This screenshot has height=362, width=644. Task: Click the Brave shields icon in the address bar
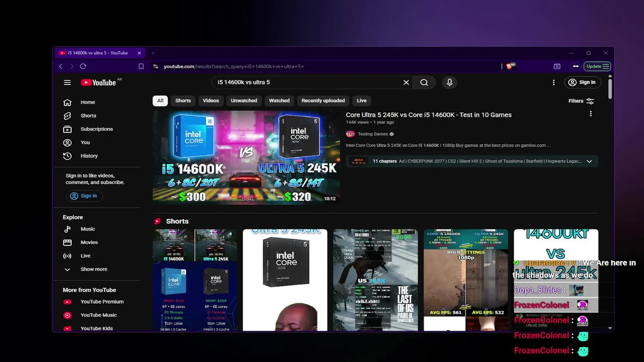510,66
